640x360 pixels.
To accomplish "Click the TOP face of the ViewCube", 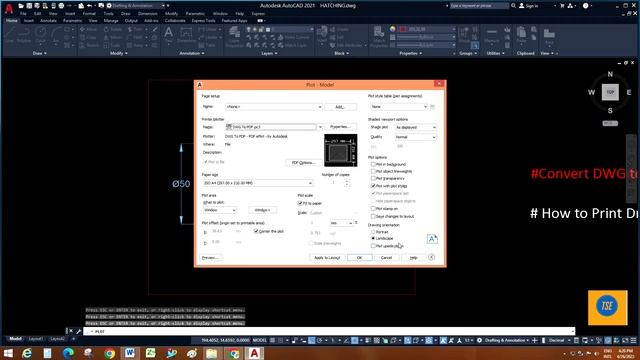I will click(610, 92).
